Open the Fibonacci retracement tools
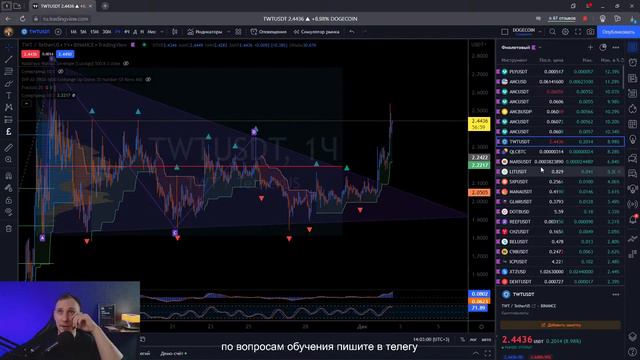Viewport: 640px width, 360px height. click(x=9, y=71)
